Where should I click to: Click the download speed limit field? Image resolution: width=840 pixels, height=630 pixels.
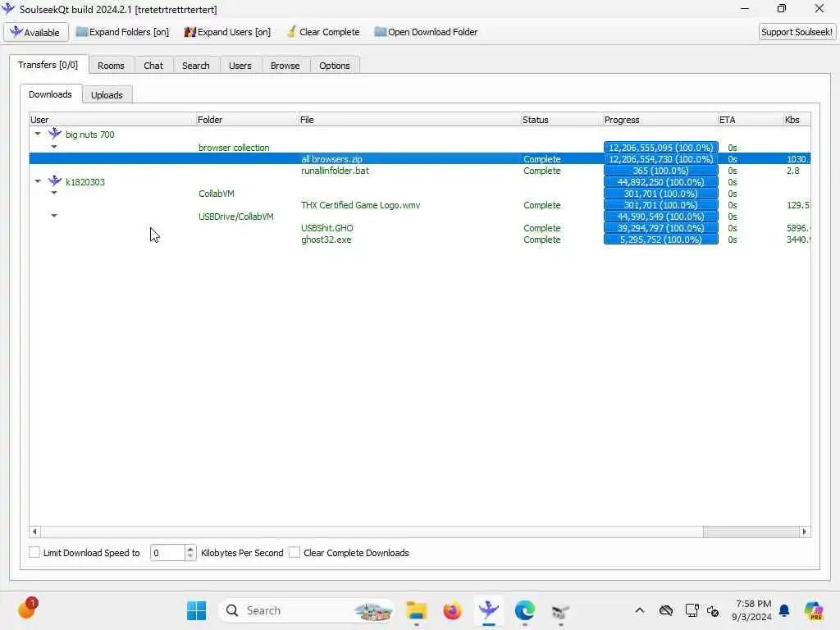[x=167, y=553]
